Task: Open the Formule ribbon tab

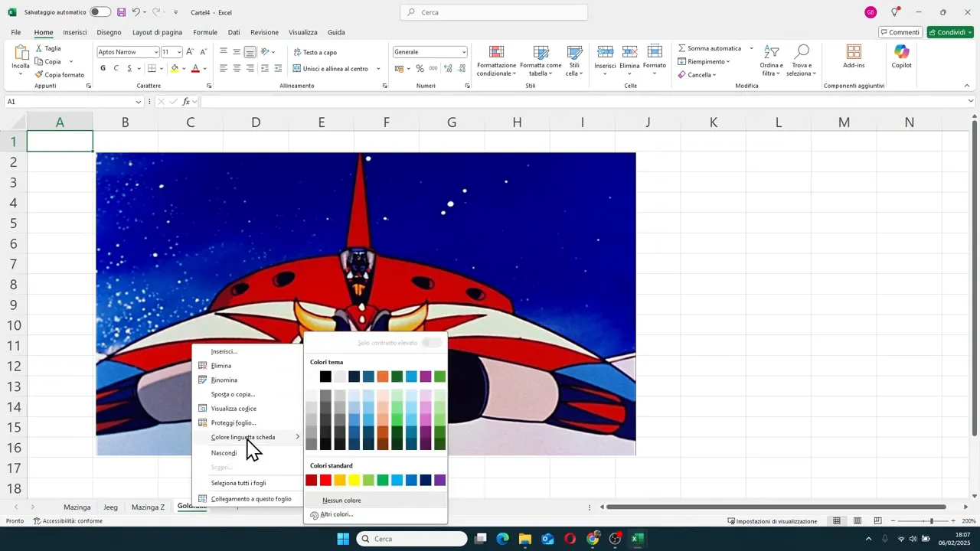Action: point(205,32)
